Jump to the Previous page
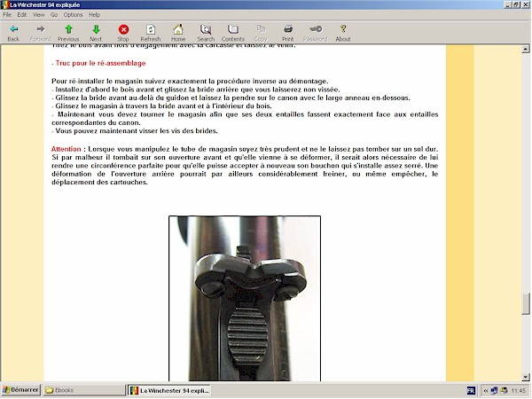 pos(68,33)
